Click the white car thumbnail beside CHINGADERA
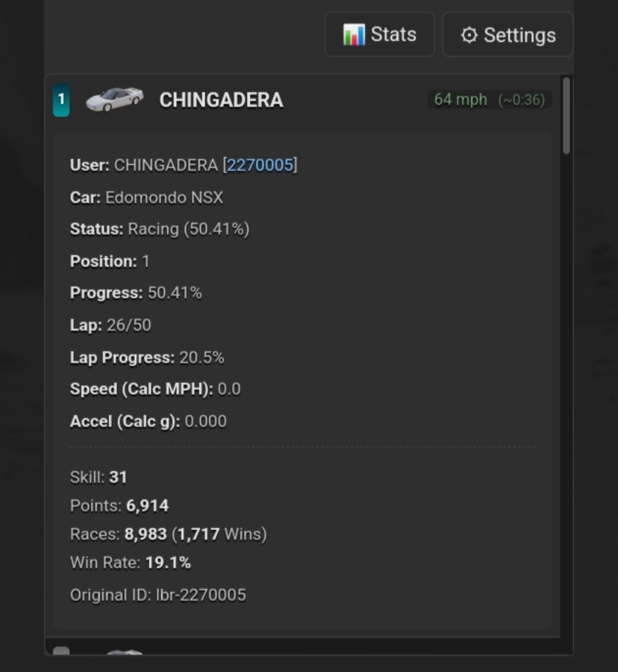This screenshot has width=618, height=672. point(114,99)
